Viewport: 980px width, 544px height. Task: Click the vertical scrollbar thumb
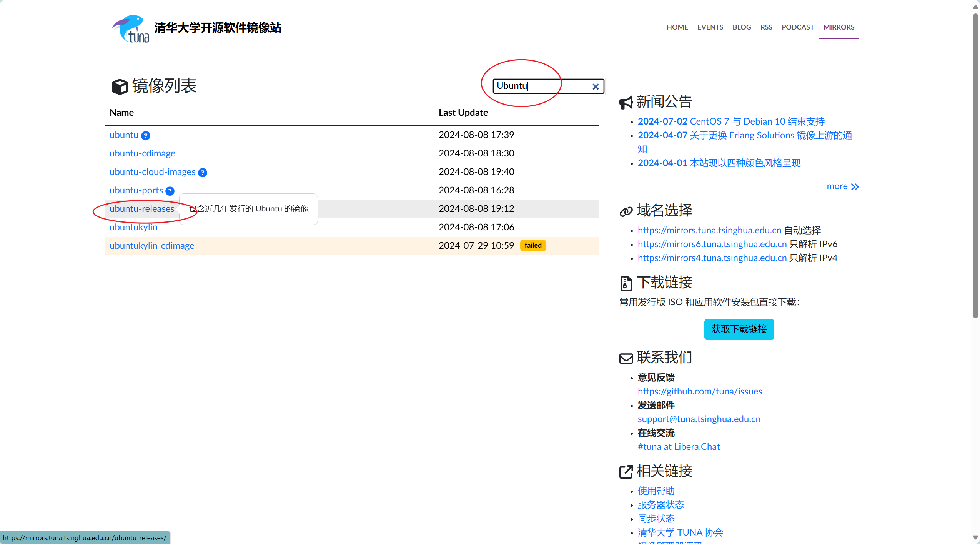click(x=975, y=165)
